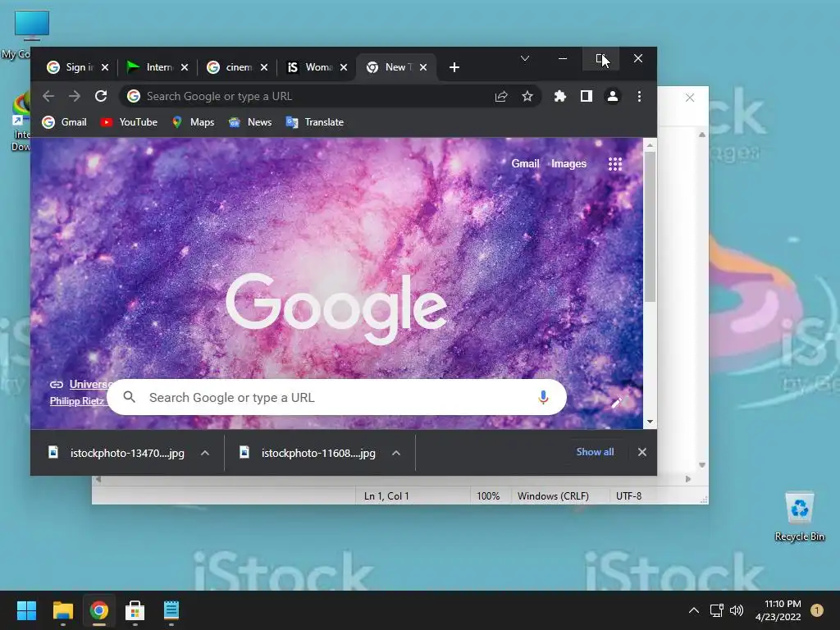Expand the tab search chevron

coord(525,58)
